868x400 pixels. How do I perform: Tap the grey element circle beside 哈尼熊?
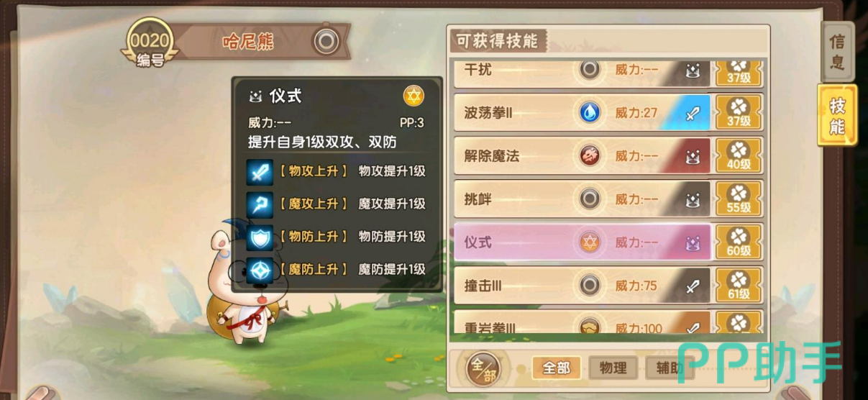(326, 41)
